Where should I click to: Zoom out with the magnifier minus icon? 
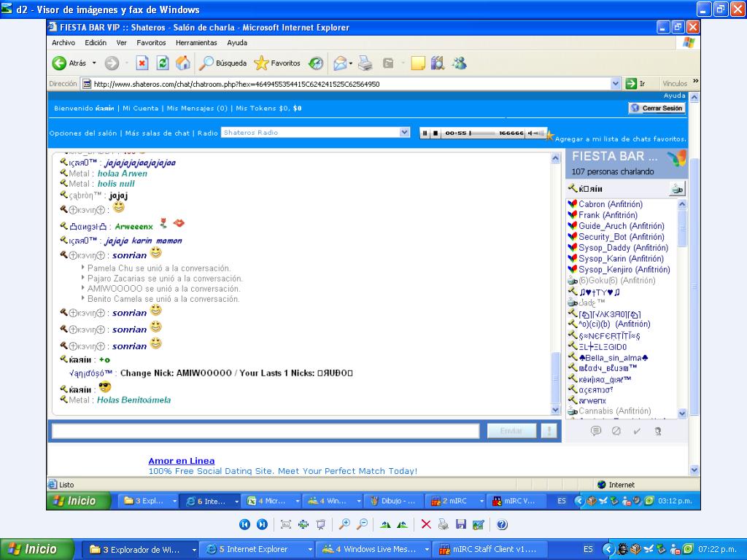(361, 524)
